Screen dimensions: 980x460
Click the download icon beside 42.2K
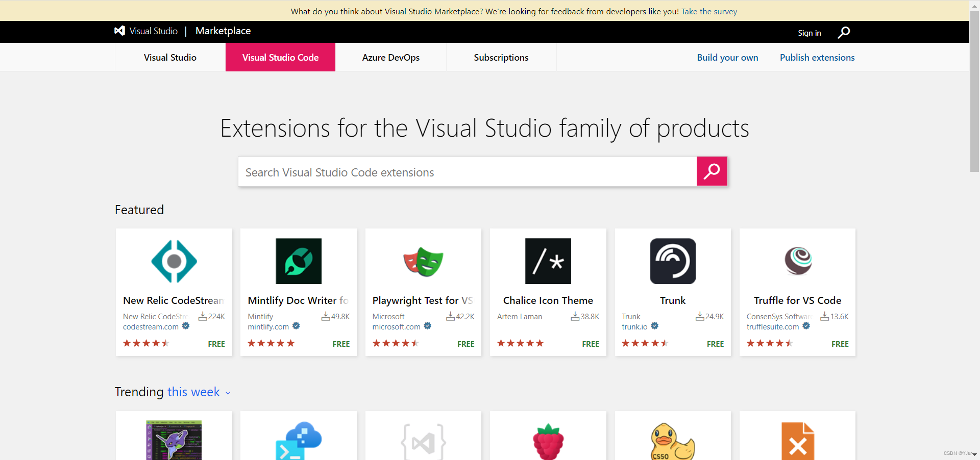pos(451,316)
